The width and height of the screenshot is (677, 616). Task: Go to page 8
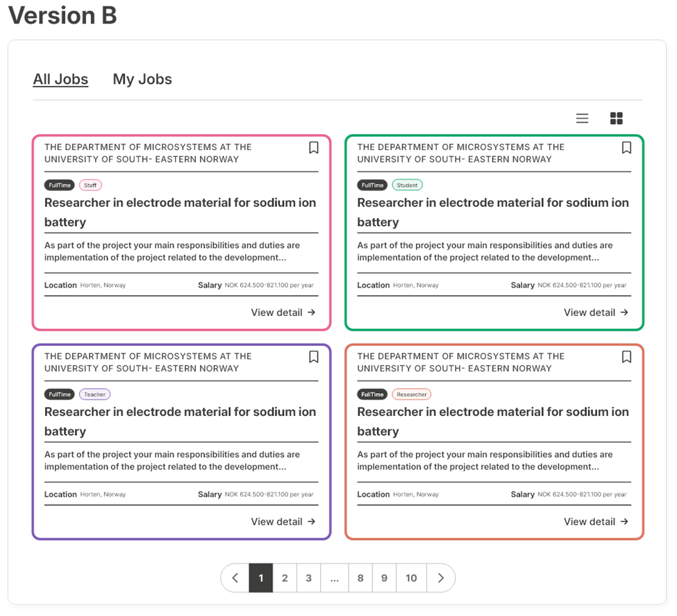(360, 578)
